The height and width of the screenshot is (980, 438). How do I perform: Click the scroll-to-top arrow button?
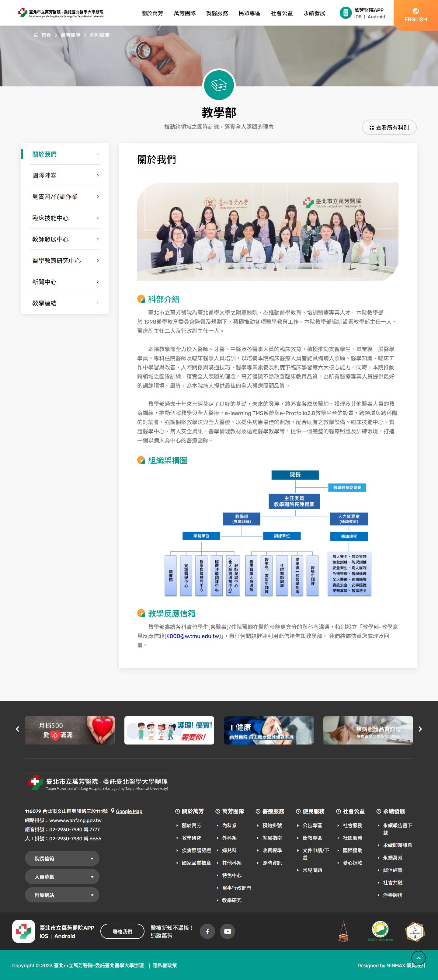[418, 957]
